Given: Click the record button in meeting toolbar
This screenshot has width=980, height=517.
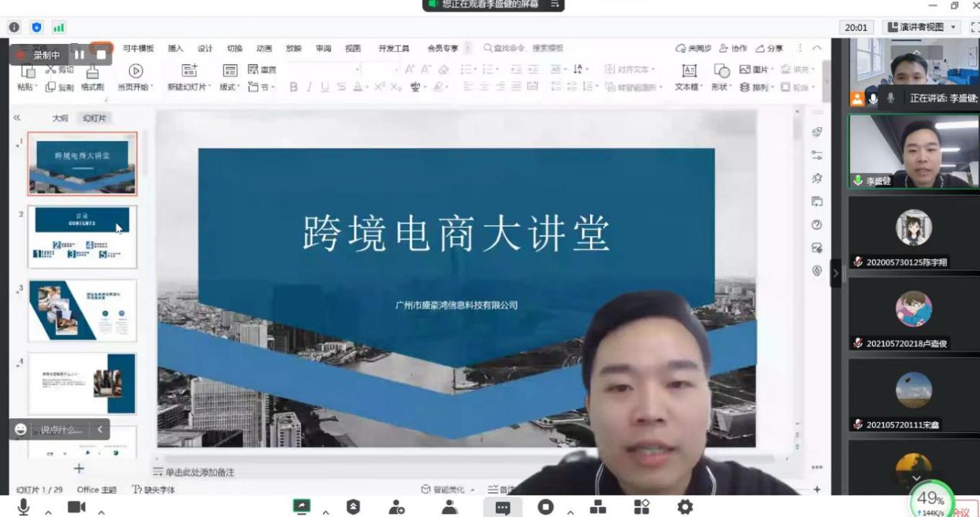Looking at the screenshot, I should point(546,507).
